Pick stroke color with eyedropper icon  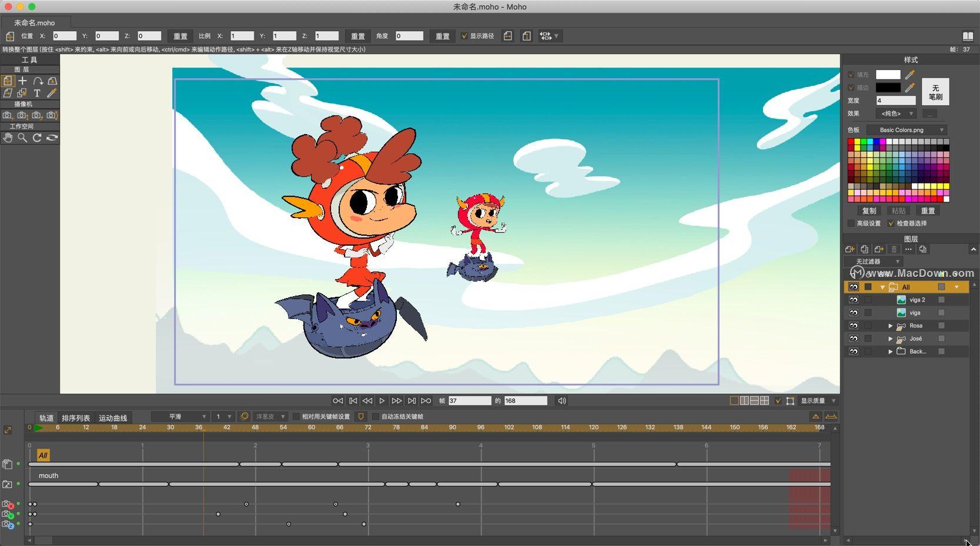[910, 88]
